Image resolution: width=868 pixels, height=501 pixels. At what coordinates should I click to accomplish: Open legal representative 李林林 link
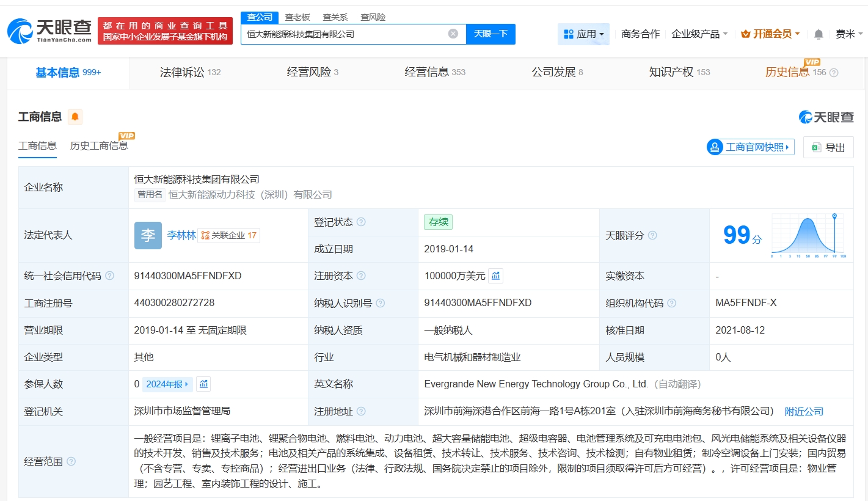point(181,236)
